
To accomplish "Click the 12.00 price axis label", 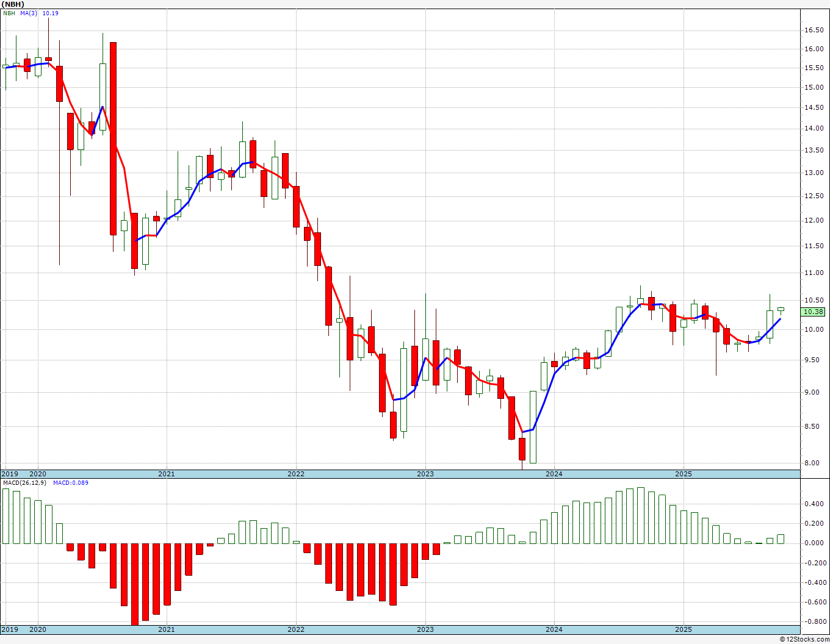I will point(813,220).
